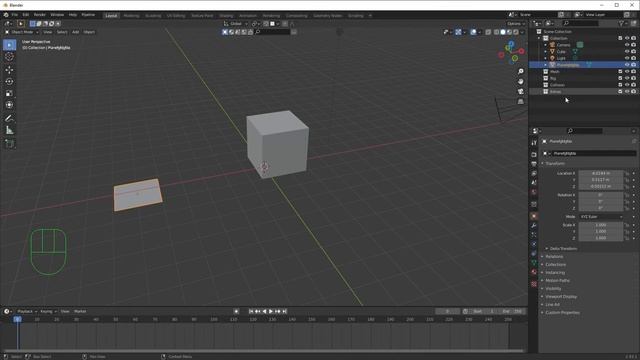640x360 pixels.
Task: Open the Physics properties tab
Action: tap(534, 244)
